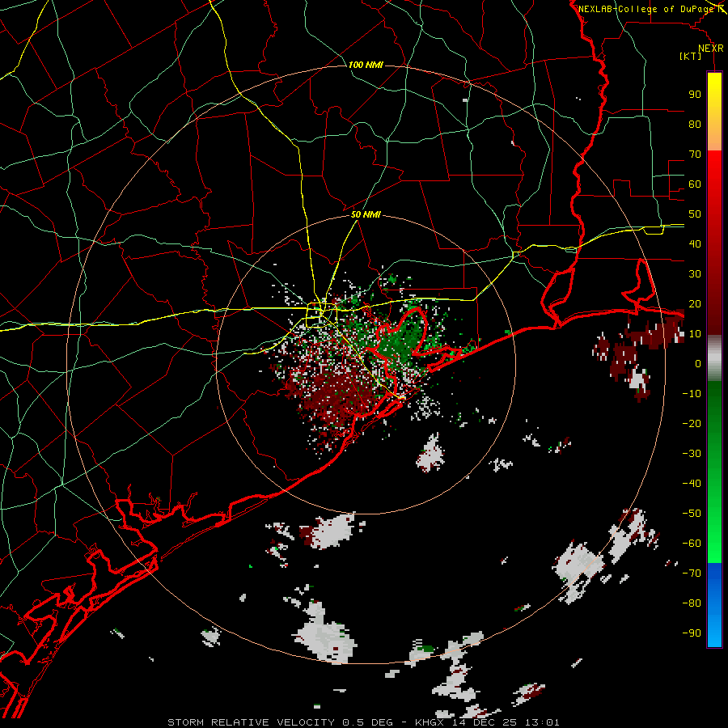
Task: Click the positive "30" scale value
Action: tap(695, 274)
